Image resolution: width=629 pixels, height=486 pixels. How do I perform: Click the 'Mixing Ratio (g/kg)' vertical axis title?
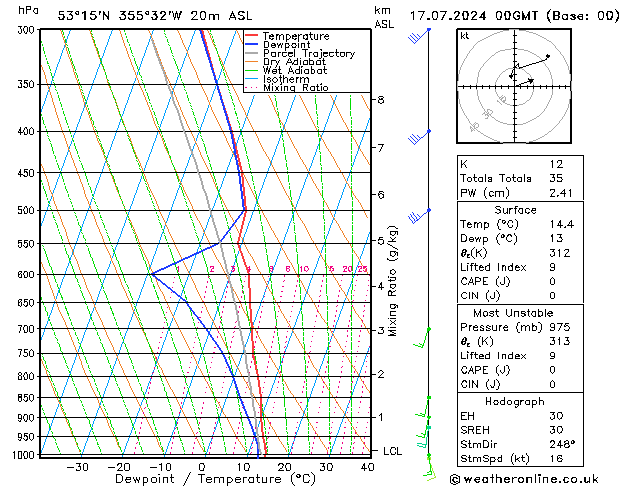pos(393,281)
